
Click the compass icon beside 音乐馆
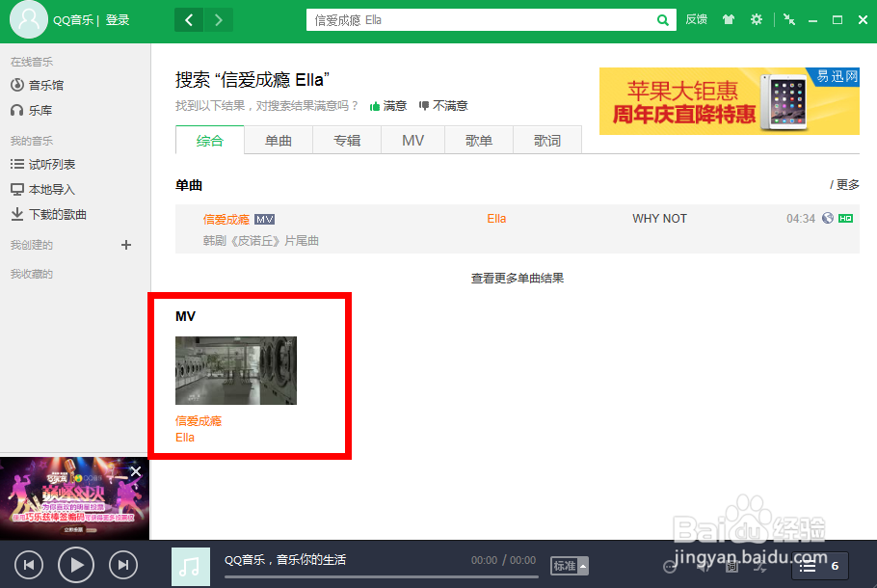(x=17, y=85)
